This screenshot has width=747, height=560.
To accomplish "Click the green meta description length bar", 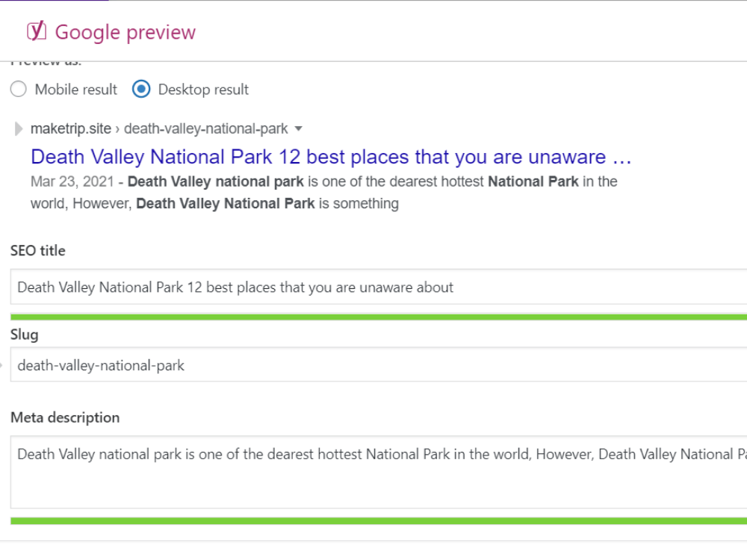I will (379, 521).
